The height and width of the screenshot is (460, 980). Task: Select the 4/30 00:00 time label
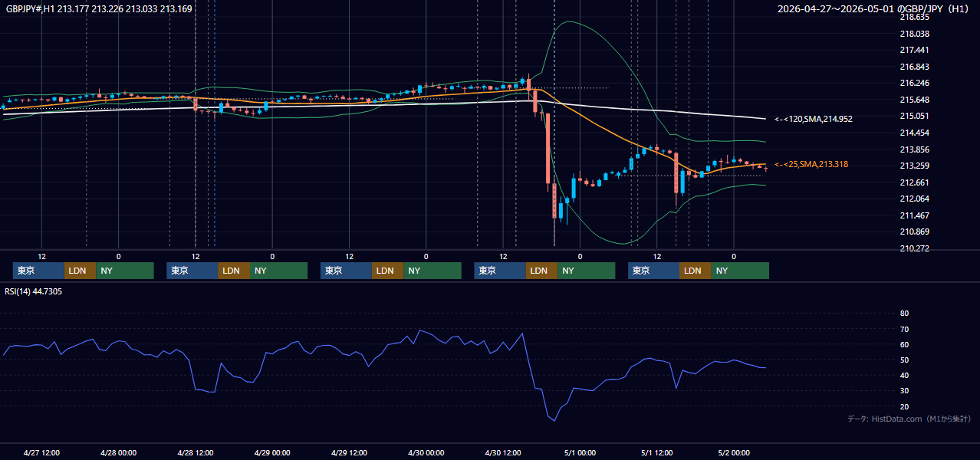click(x=426, y=453)
